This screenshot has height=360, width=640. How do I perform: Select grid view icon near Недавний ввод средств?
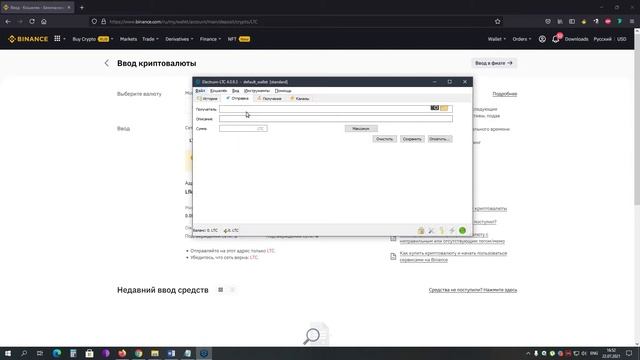(x=220, y=290)
